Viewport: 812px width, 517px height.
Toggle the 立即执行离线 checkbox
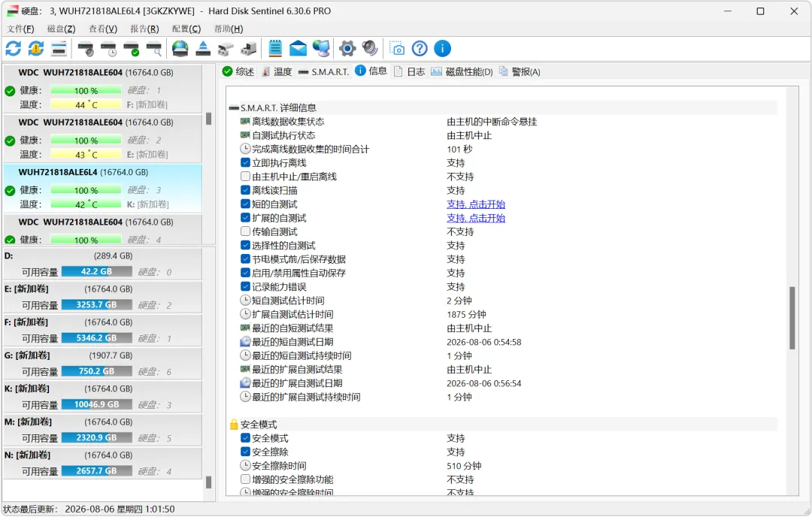tap(245, 162)
